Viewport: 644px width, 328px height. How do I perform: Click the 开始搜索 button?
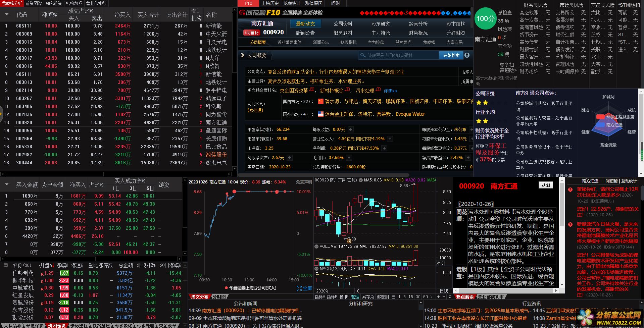point(451,55)
